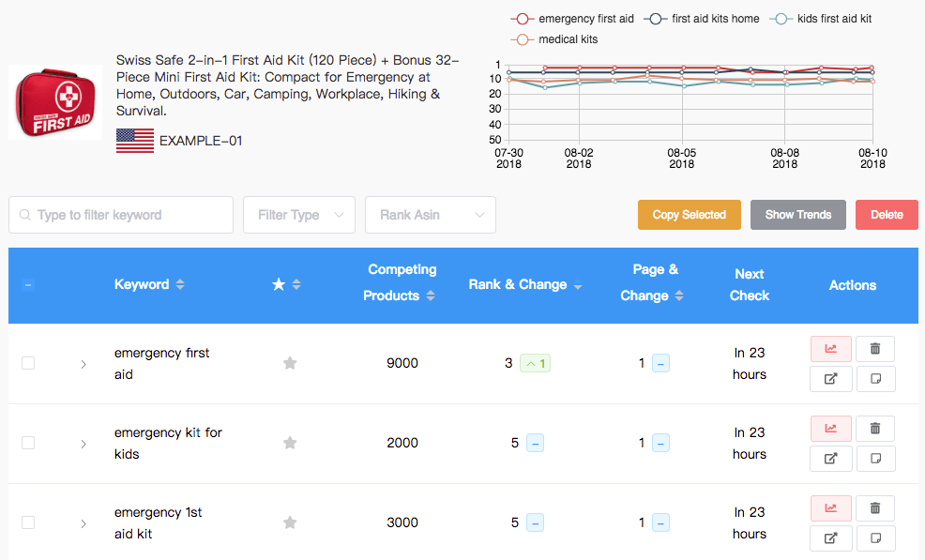Delete the emergency first aid keyword row
The width and height of the screenshot is (925, 560).
pos(875,349)
